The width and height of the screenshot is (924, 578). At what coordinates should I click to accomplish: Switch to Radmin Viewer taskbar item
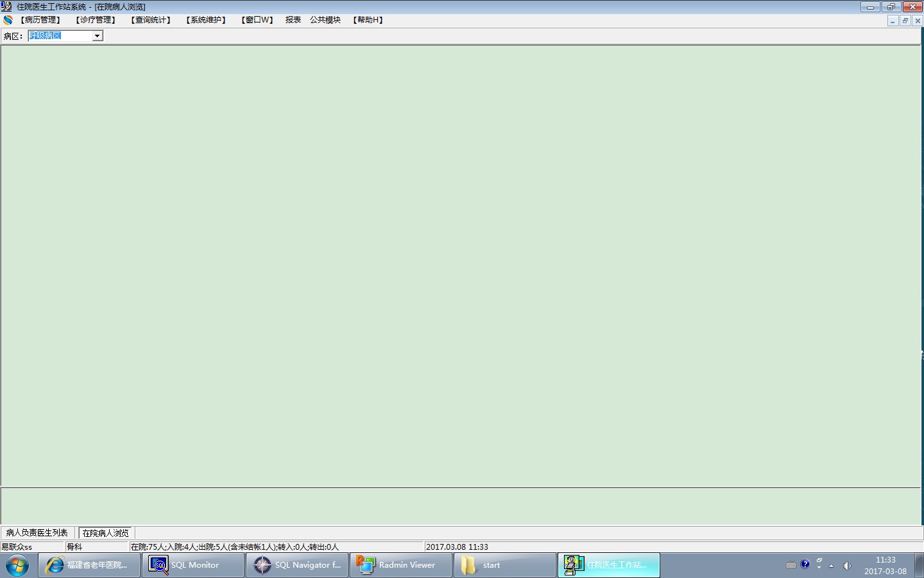(401, 565)
